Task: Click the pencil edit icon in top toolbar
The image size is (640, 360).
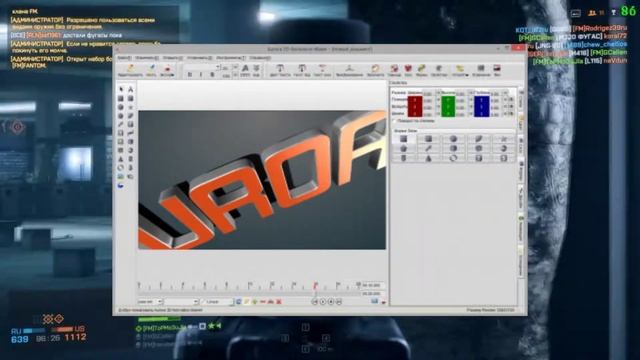Action: coord(131,67)
